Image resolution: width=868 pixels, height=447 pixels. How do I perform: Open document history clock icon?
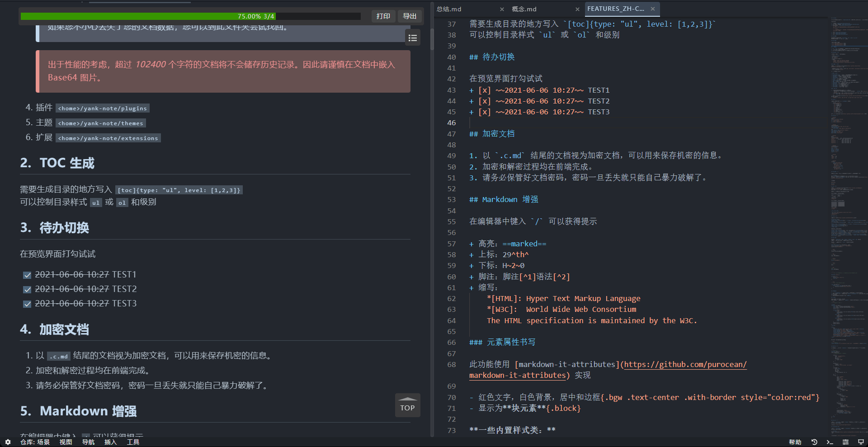click(x=814, y=442)
